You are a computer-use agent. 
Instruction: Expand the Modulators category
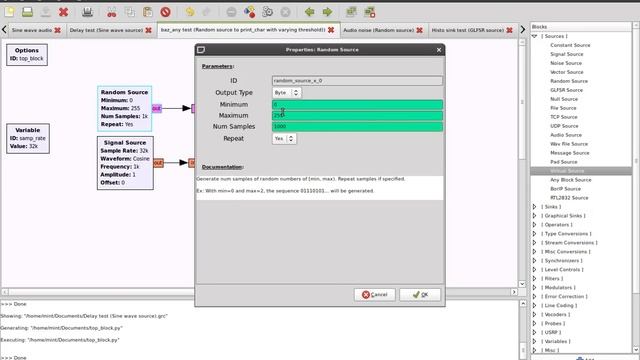[x=535, y=288]
